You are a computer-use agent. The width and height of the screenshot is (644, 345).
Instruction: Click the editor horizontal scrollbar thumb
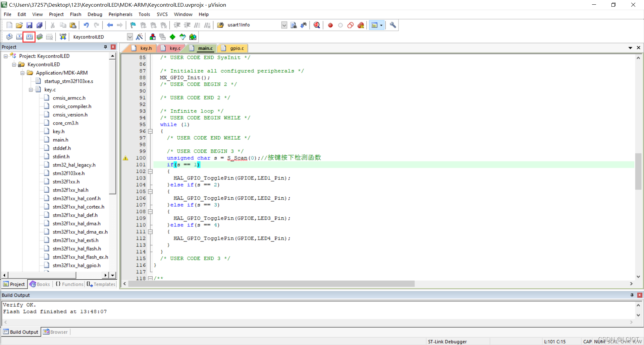tap(271, 284)
